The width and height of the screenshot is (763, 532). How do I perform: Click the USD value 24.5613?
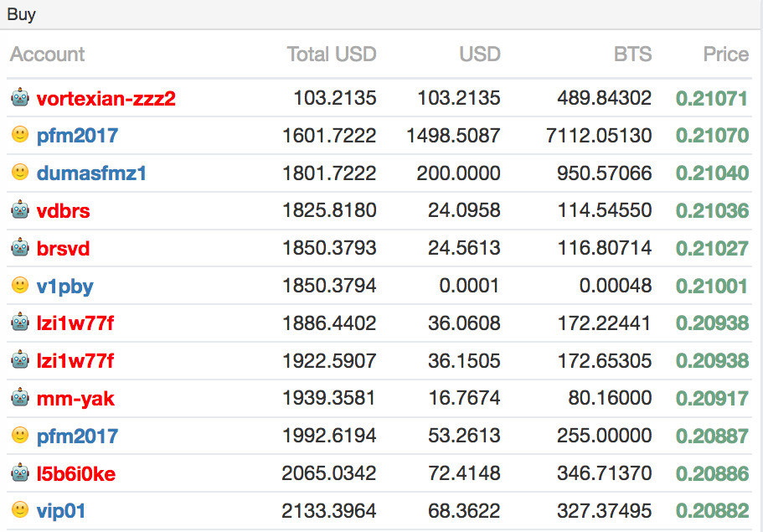[x=464, y=249]
